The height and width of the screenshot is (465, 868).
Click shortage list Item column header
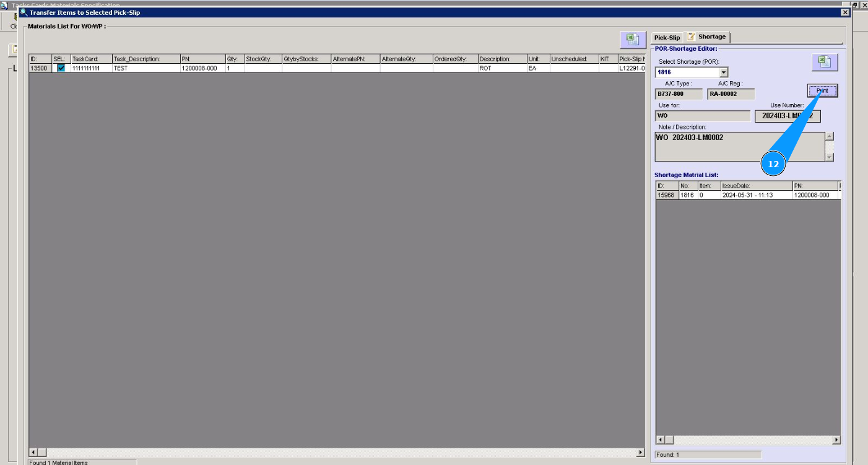click(709, 186)
